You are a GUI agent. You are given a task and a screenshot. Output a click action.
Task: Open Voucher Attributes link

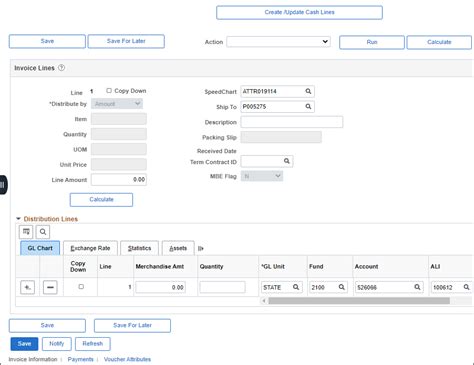click(127, 359)
